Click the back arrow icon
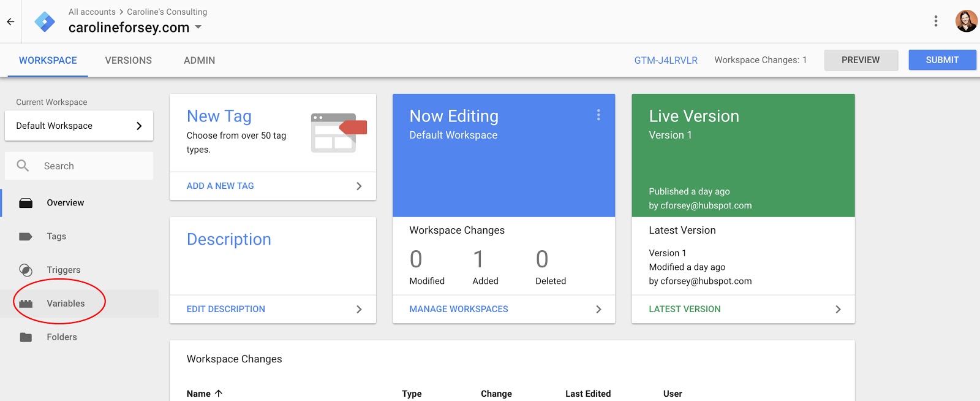This screenshot has height=401, width=980. 10,21
